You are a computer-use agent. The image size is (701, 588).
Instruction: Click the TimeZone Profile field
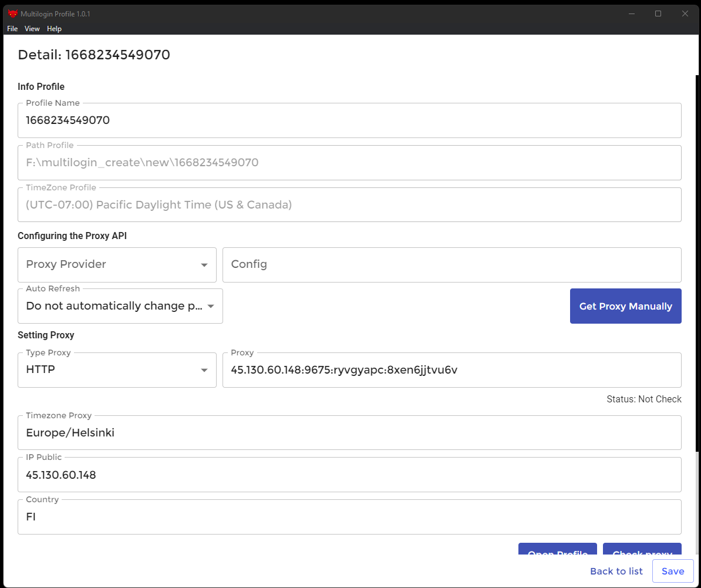pyautogui.click(x=349, y=205)
